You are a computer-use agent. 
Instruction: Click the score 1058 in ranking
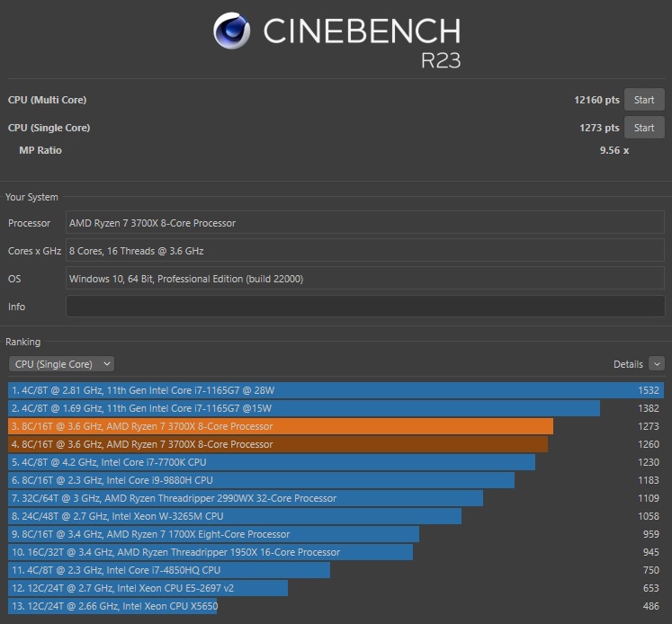tap(648, 516)
